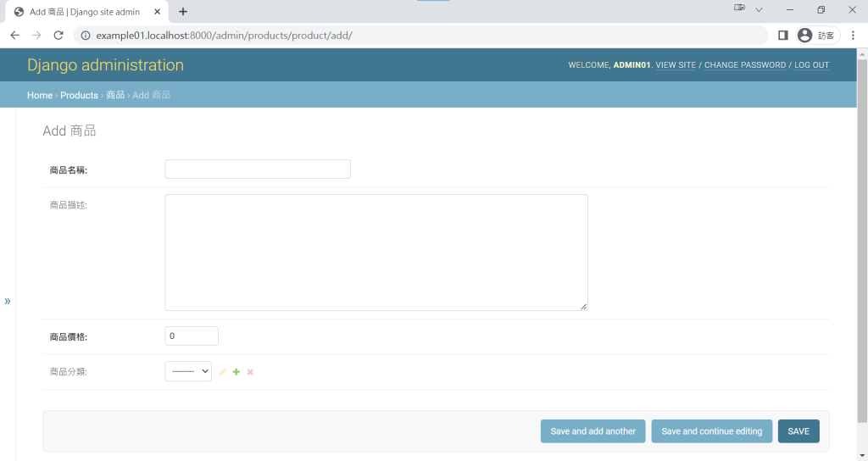Open the 商品分類 dropdown
Image resolution: width=868 pixels, height=461 pixels.
tap(188, 371)
